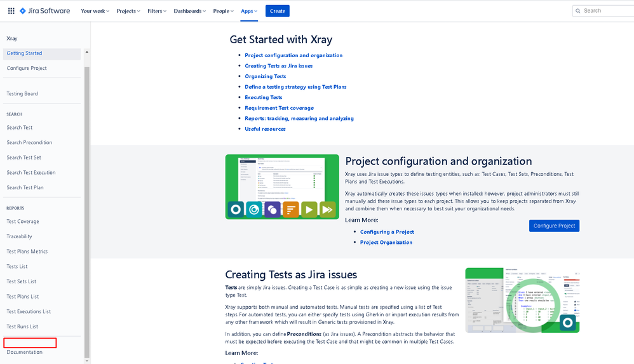This screenshot has height=364, width=634.
Task: Open Search Test Plan in sidebar
Action: coord(25,187)
